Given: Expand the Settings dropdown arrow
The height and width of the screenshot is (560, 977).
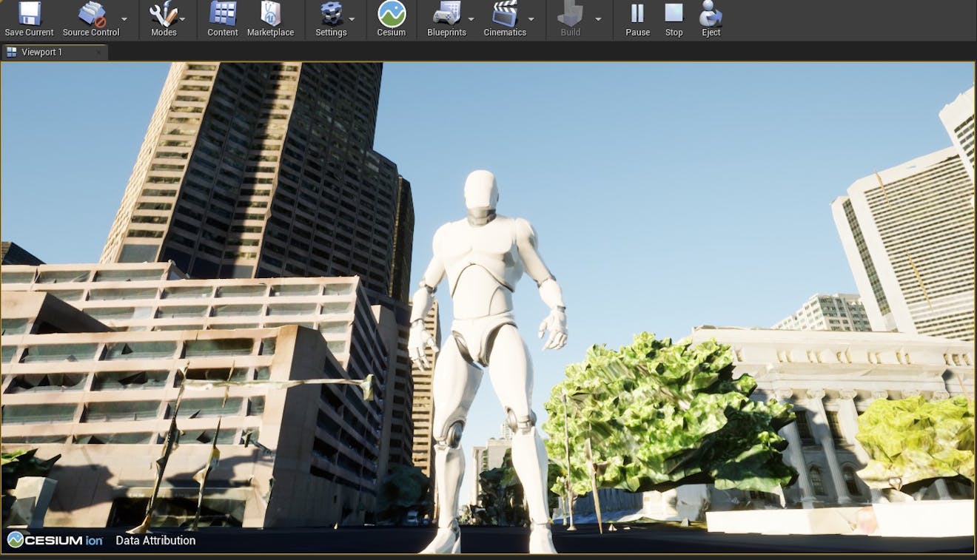Looking at the screenshot, I should pyautogui.click(x=352, y=19).
